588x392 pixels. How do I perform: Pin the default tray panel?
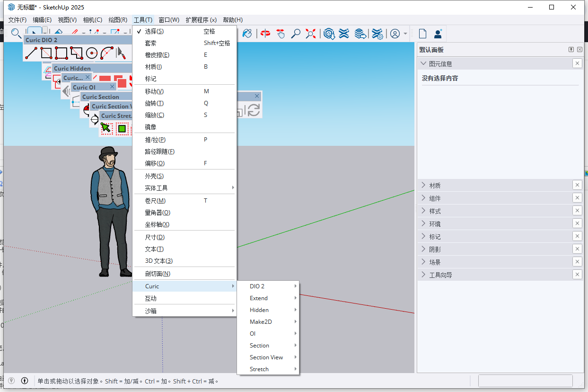pyautogui.click(x=571, y=50)
